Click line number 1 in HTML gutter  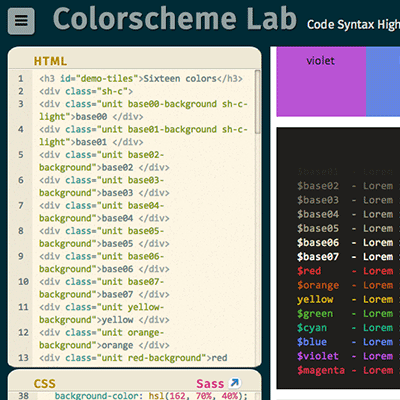pyautogui.click(x=21, y=79)
